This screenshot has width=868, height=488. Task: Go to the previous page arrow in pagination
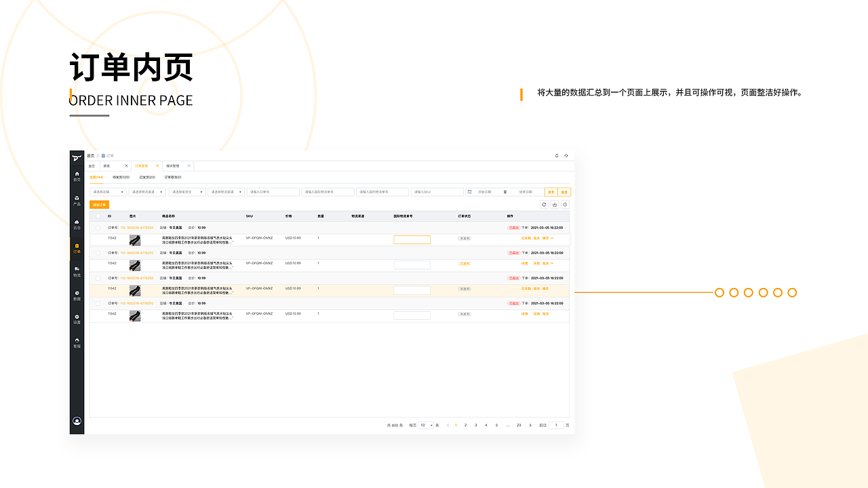[448, 425]
